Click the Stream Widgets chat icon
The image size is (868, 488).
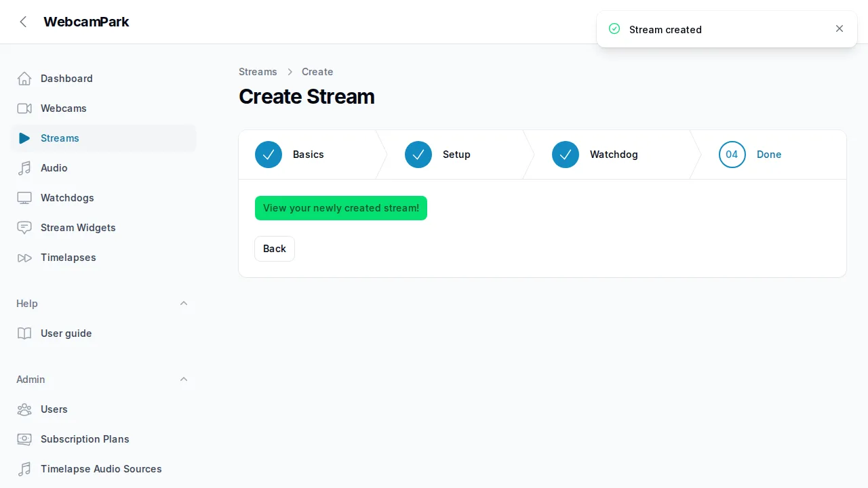pos(24,228)
